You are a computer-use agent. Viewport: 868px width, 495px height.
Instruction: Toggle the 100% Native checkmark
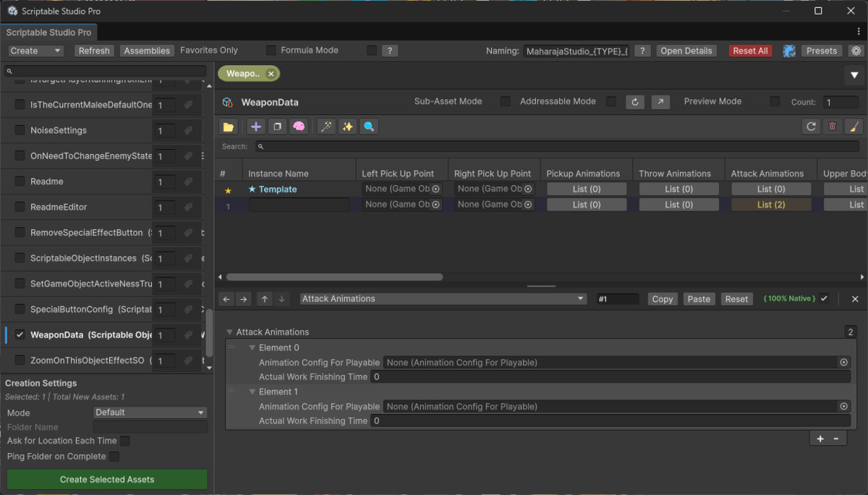(824, 299)
